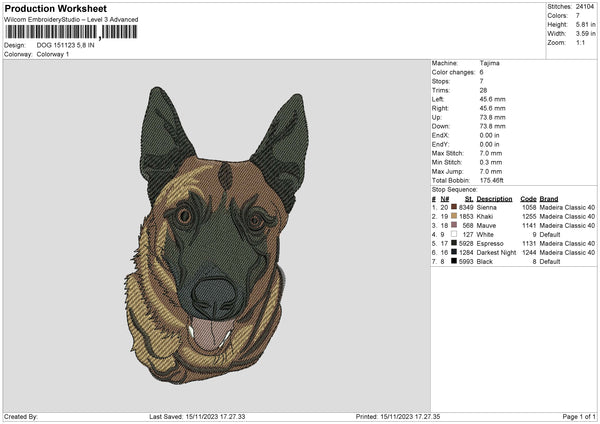Click the Sienna color swatch
600x424 pixels.
pos(453,207)
